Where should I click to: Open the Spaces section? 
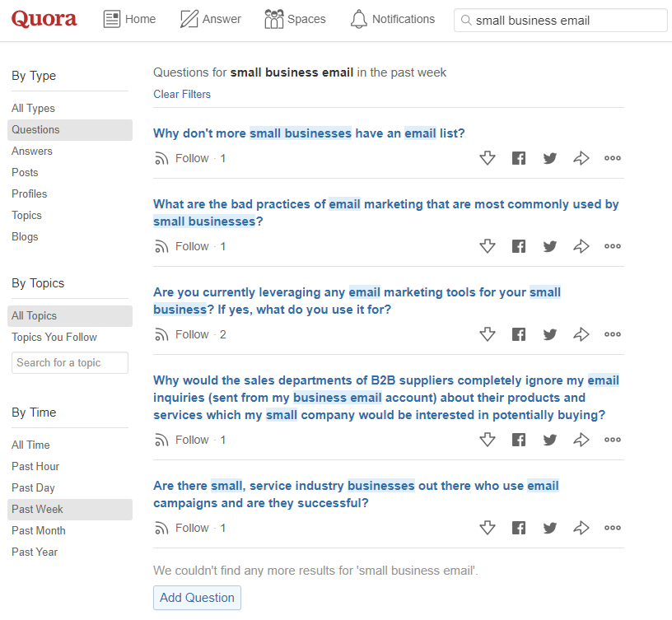(296, 19)
